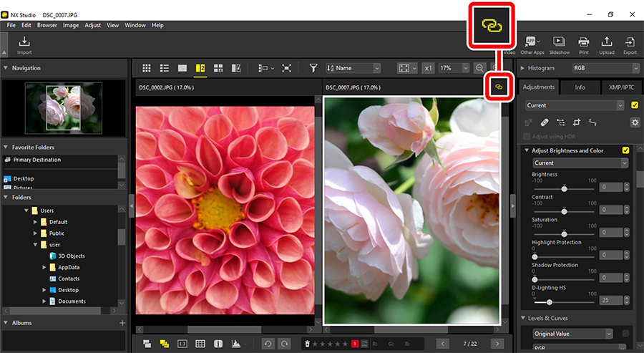This screenshot has width=644, height=353.
Task: Click the yellow stacked-images icon in bottom bar
Action: [x=165, y=344]
